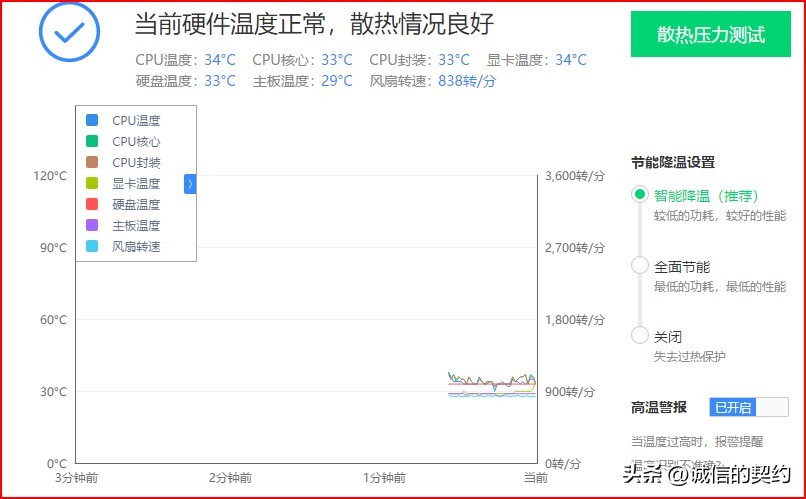Click the red 硬盘温度 legend swatch
Image resolution: width=806 pixels, height=499 pixels.
click(x=92, y=204)
